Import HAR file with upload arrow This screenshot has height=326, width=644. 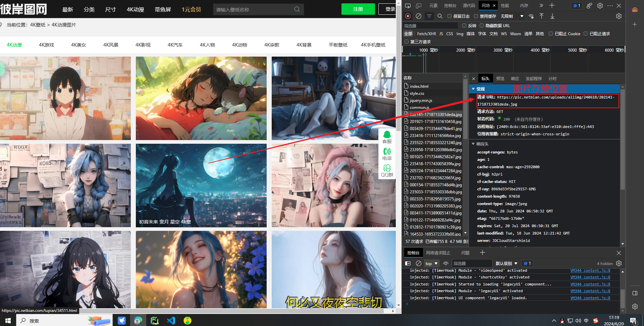[541, 16]
